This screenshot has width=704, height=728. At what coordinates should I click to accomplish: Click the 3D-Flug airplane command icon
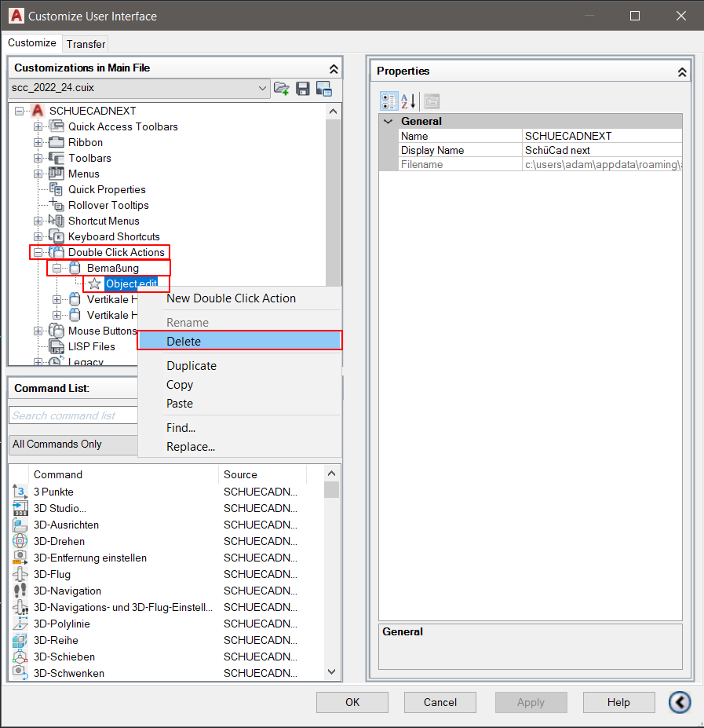coord(20,575)
